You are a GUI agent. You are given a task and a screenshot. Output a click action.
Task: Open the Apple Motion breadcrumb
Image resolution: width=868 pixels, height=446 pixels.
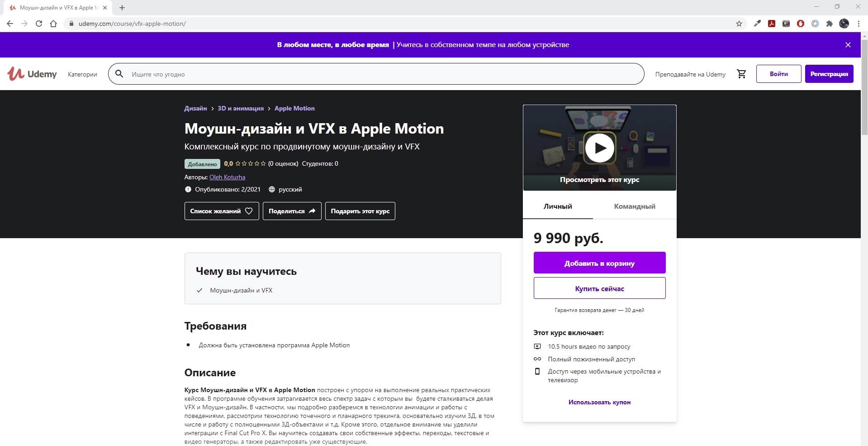click(x=294, y=108)
